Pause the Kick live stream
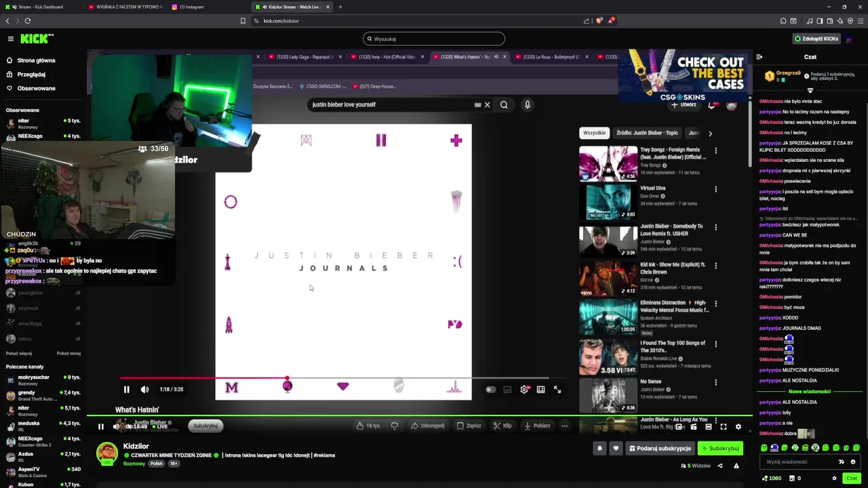 (x=100, y=426)
